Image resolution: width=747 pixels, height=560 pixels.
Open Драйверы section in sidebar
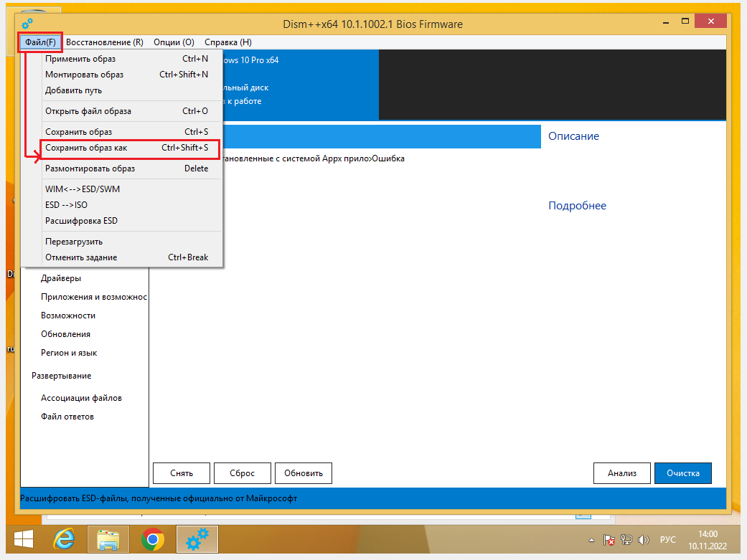click(61, 278)
